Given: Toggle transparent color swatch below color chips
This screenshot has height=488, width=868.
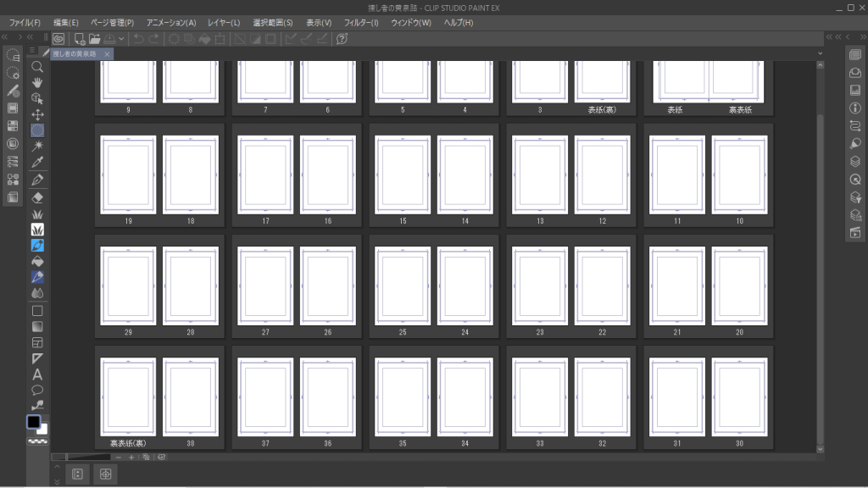Looking at the screenshot, I should pos(37,442).
